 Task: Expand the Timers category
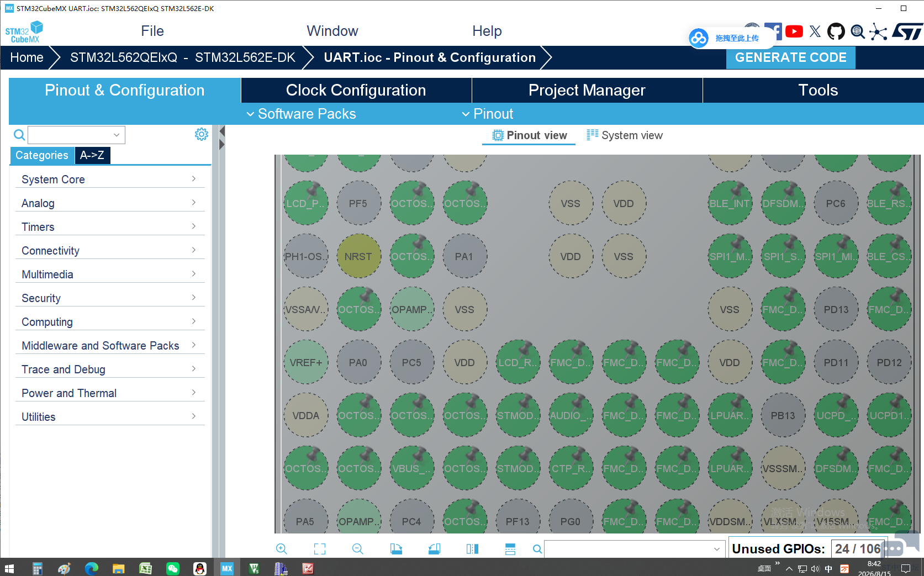point(110,227)
